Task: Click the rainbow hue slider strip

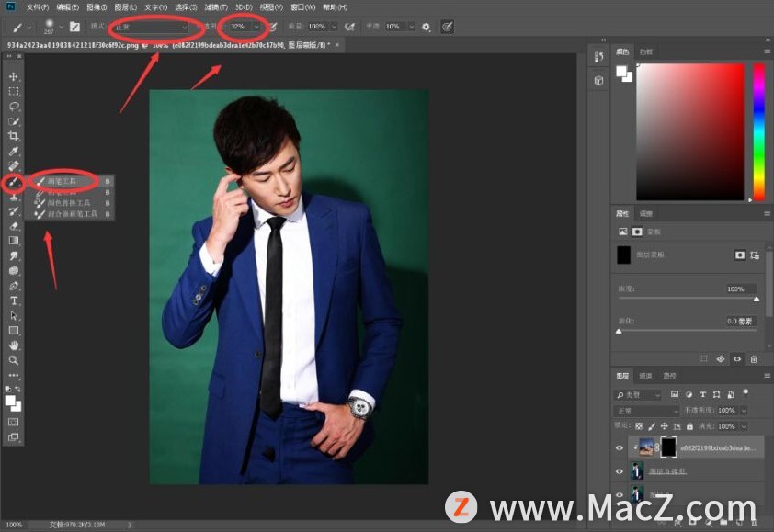Action: point(758,131)
